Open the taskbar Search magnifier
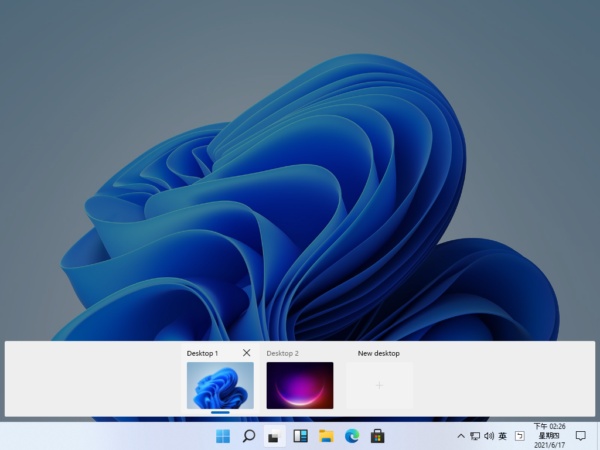 (249, 436)
